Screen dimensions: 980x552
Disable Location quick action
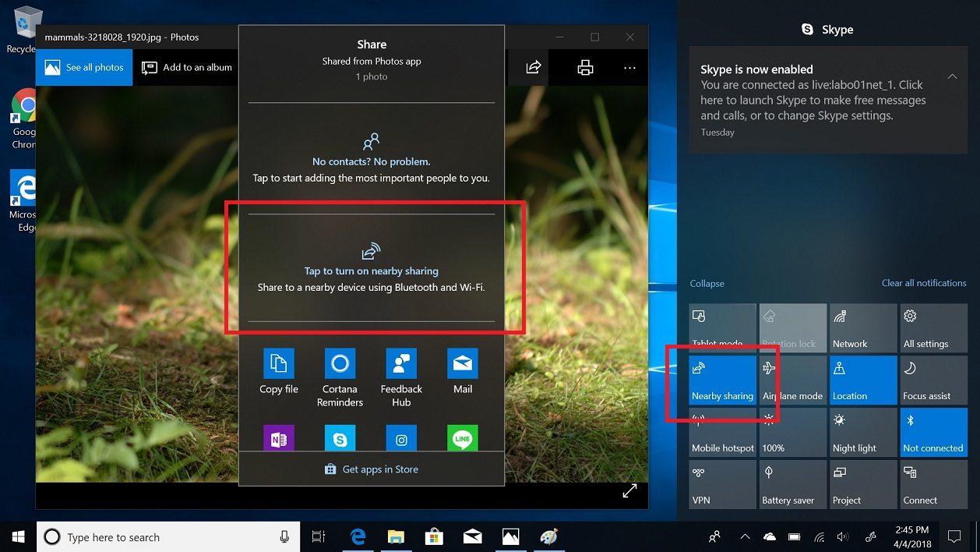(863, 380)
